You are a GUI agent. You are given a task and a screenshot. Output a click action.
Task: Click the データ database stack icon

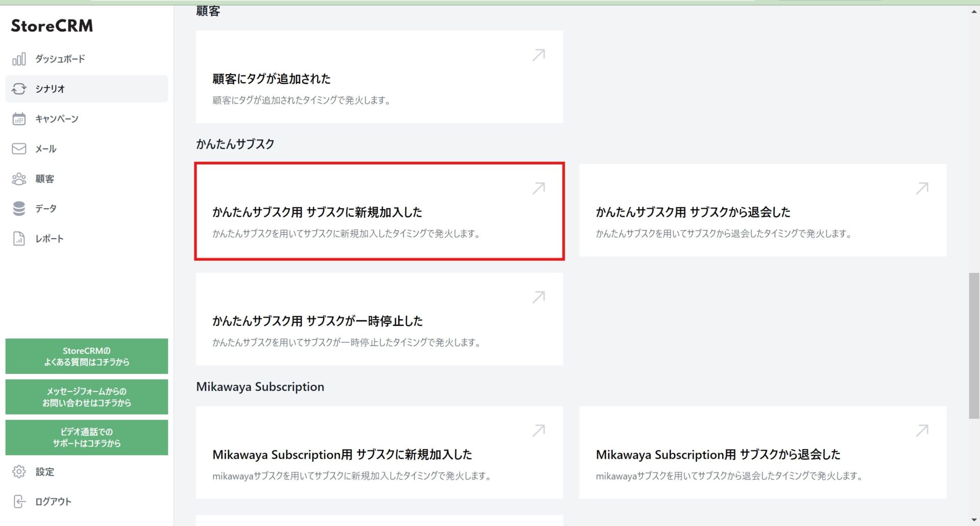pos(19,209)
